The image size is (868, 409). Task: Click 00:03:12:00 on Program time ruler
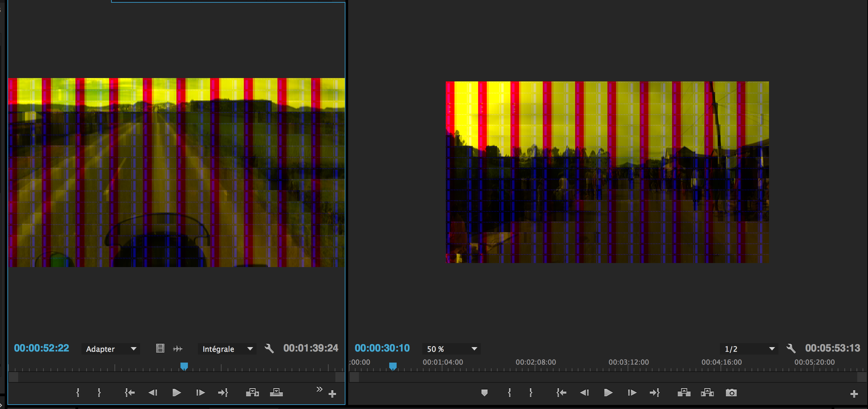point(629,362)
